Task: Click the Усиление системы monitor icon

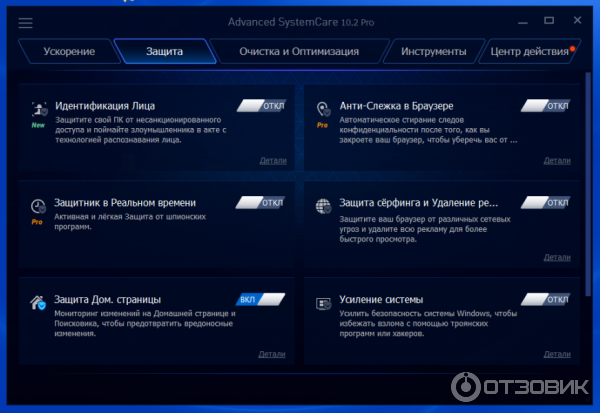Action: [323, 302]
